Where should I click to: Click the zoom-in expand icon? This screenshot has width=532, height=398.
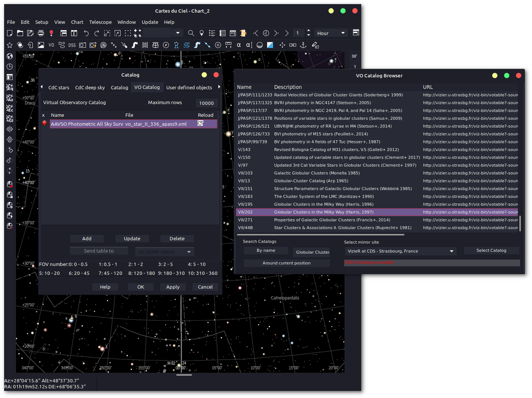click(107, 33)
